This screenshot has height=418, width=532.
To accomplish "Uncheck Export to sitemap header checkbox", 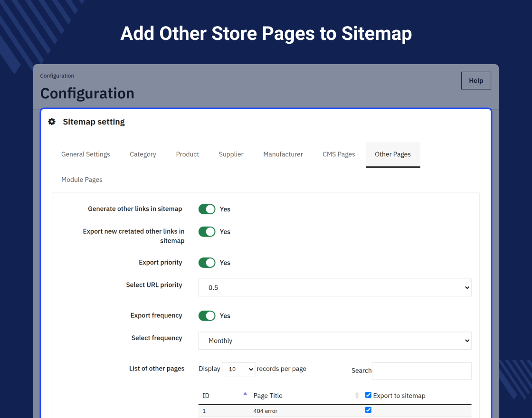I will click(368, 395).
